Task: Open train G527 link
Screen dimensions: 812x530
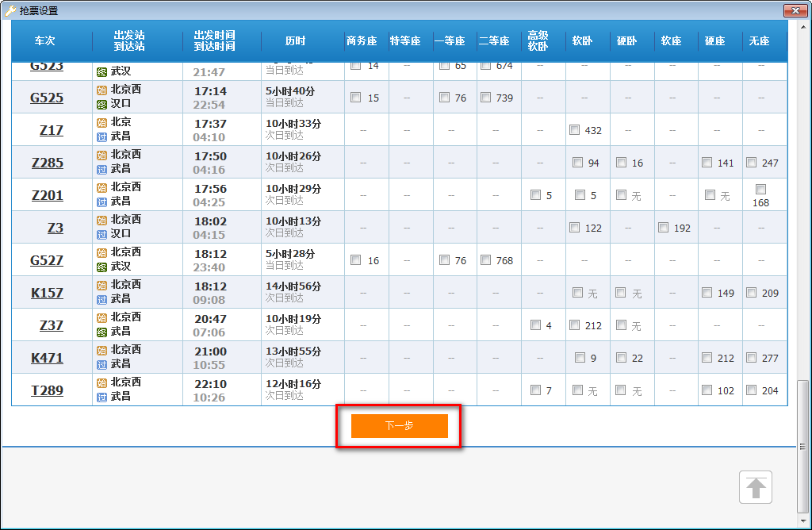Action: click(x=47, y=260)
